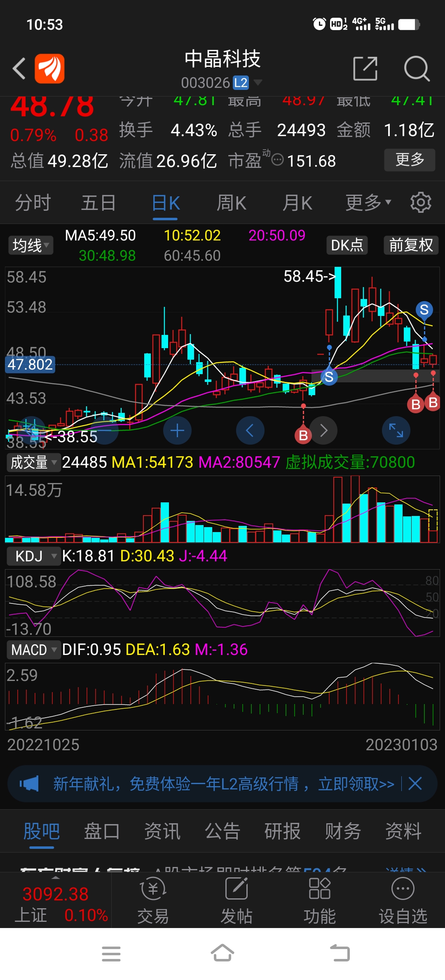Expand the 更多 timeframe dropdown
The image size is (445, 980).
(368, 203)
